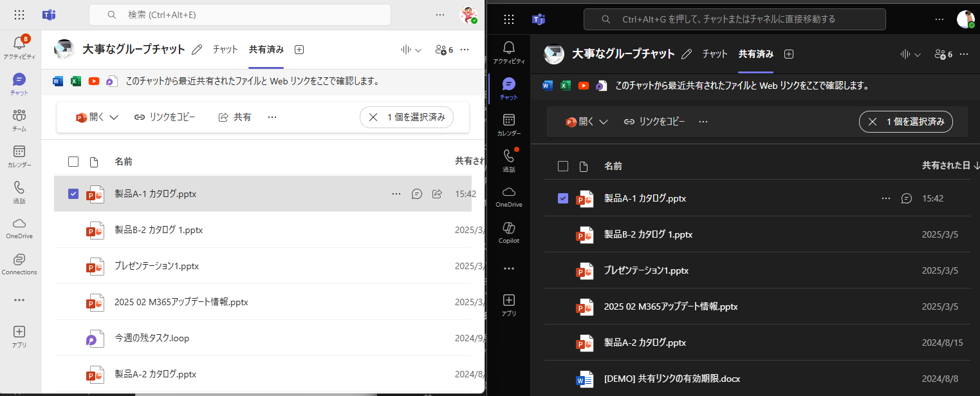Share the 製品A-1 row in light Teams
This screenshot has height=396, width=980.
click(x=437, y=194)
